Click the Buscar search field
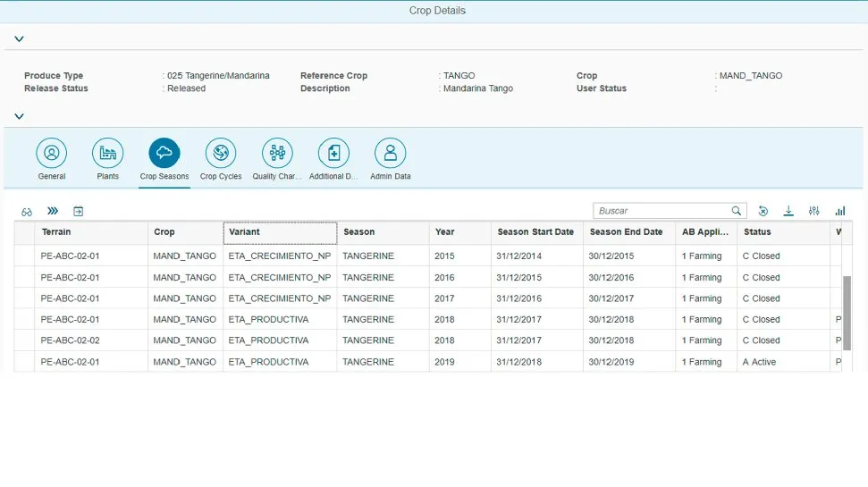This screenshot has width=868, height=487. click(x=662, y=211)
